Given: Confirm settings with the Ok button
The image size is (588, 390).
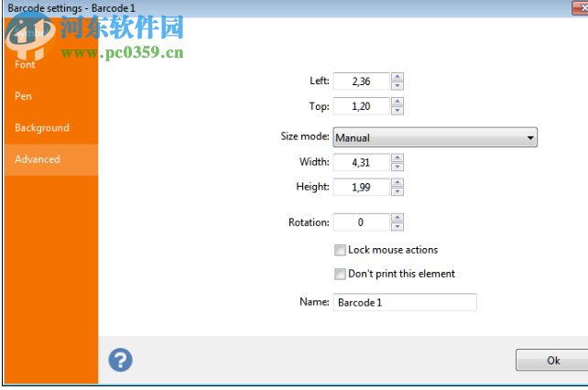Looking at the screenshot, I should 553,361.
